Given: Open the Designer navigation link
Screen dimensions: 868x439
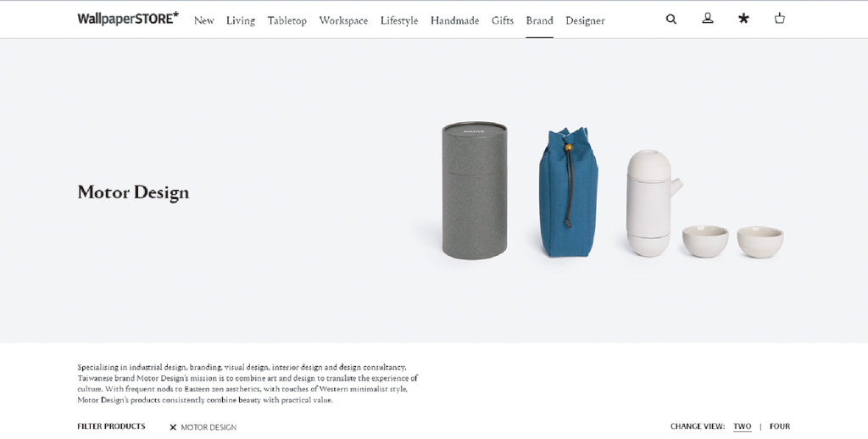Looking at the screenshot, I should 585,20.
